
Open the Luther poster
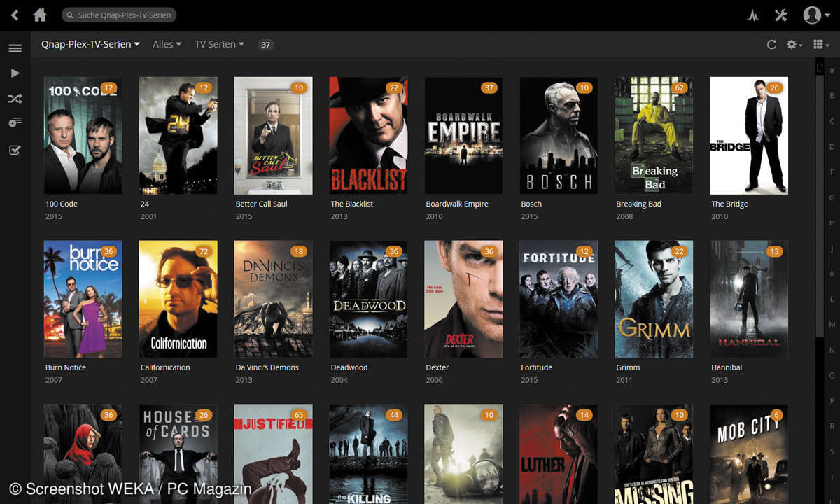click(559, 454)
